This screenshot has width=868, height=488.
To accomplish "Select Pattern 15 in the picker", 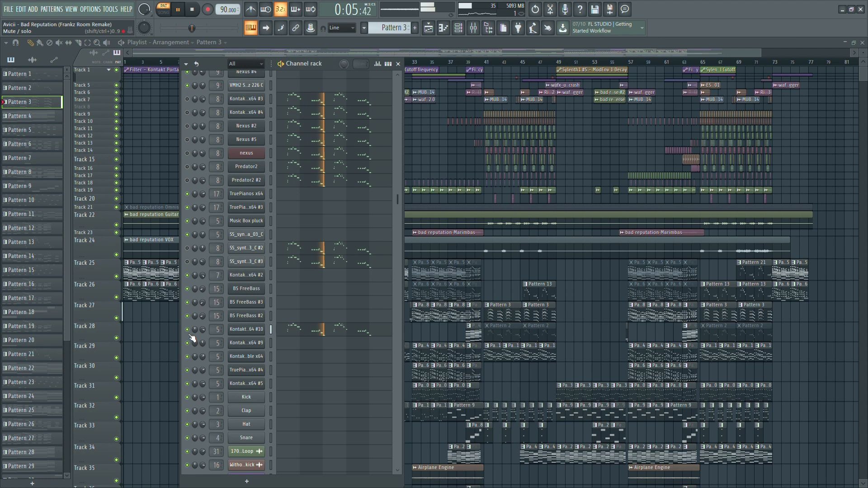I will click(32, 270).
